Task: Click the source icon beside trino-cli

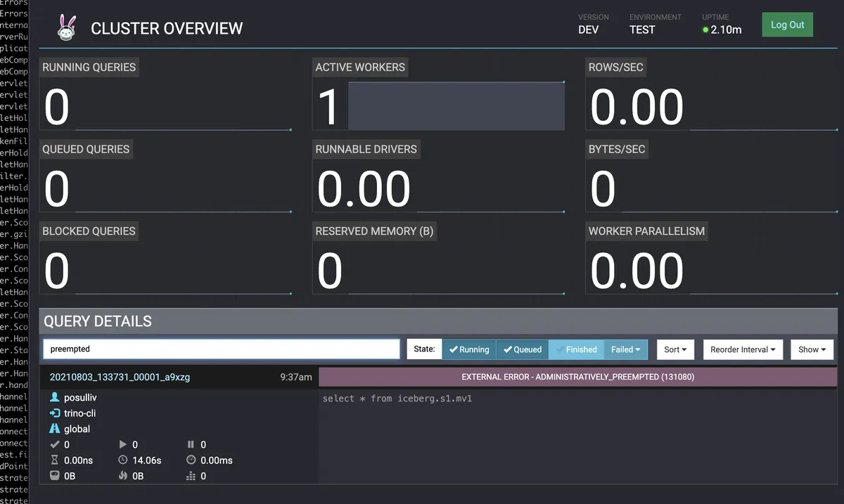Action: click(x=55, y=413)
